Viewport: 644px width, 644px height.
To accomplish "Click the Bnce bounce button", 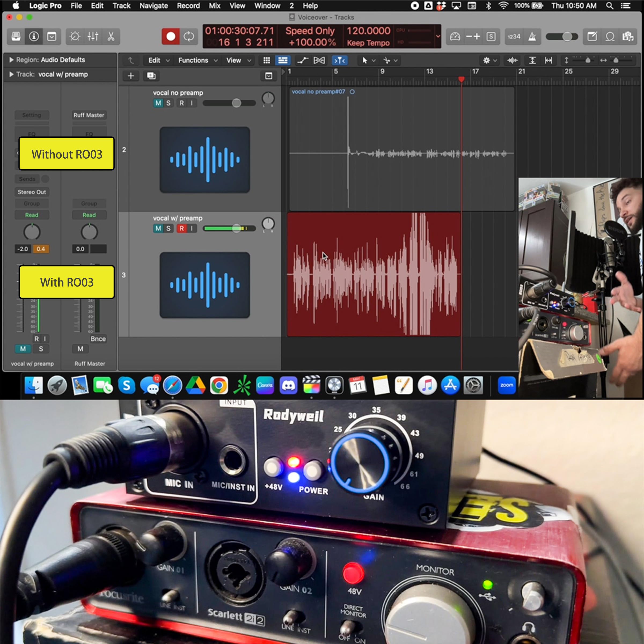I will coord(98,339).
